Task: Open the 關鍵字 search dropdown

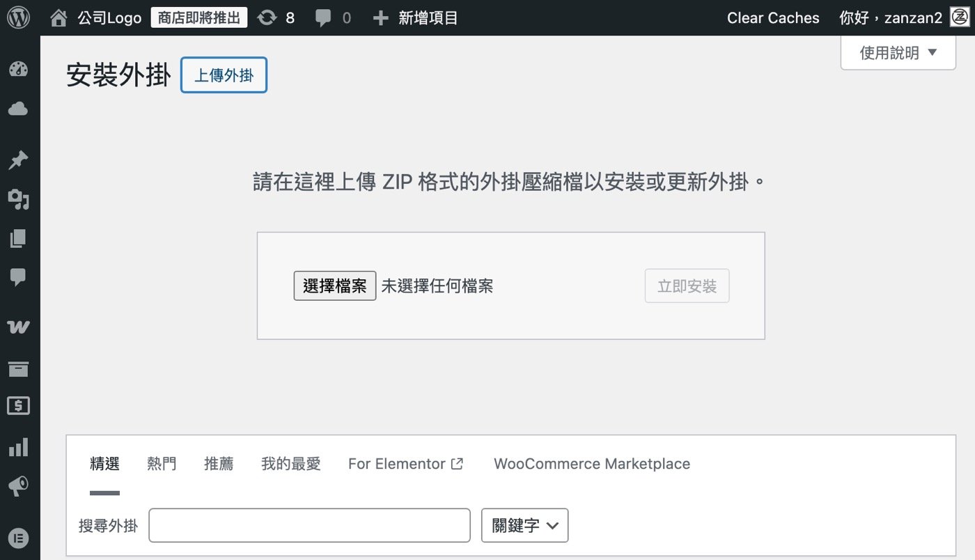Action: coord(524,525)
